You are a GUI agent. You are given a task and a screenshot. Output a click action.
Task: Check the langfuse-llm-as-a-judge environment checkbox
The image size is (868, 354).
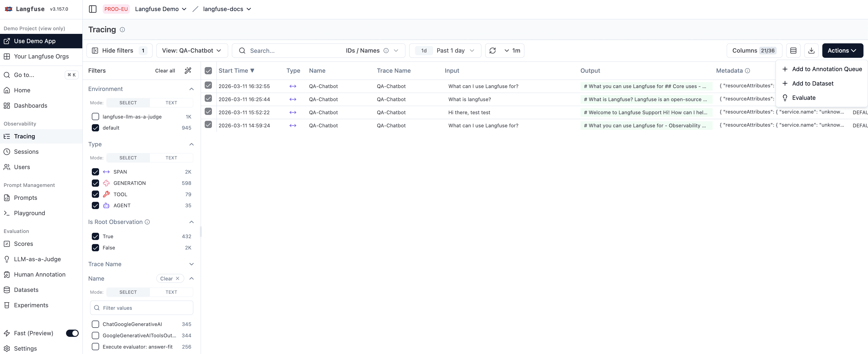click(95, 116)
